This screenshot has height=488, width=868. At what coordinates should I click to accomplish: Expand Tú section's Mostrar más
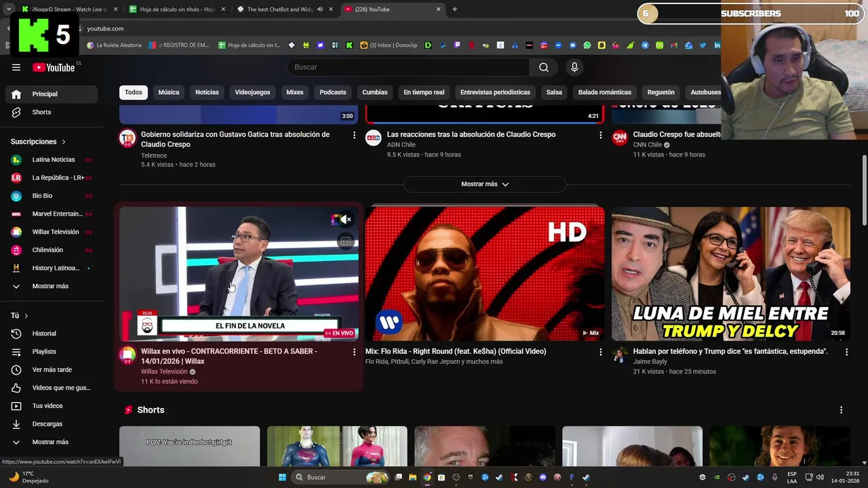point(51,442)
